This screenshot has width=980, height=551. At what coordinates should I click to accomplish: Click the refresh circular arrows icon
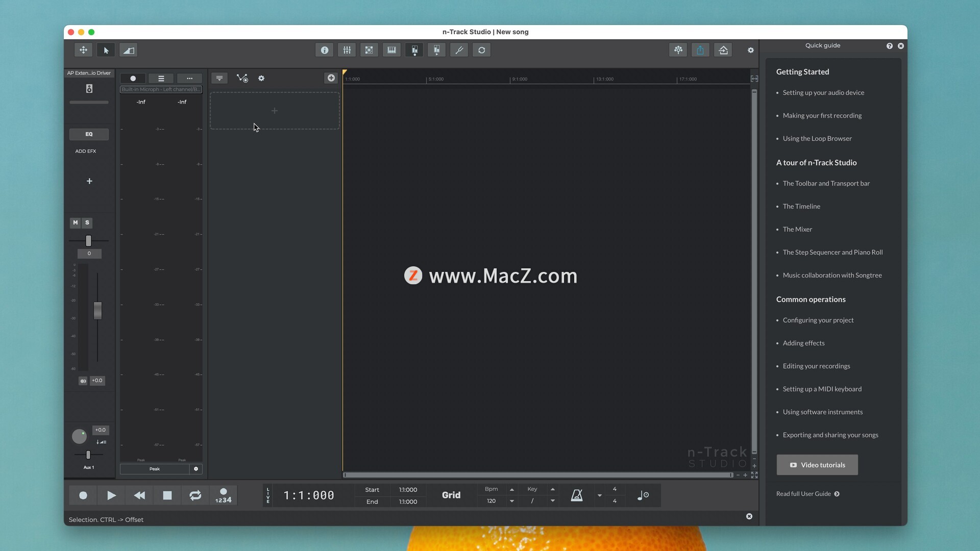click(x=482, y=50)
